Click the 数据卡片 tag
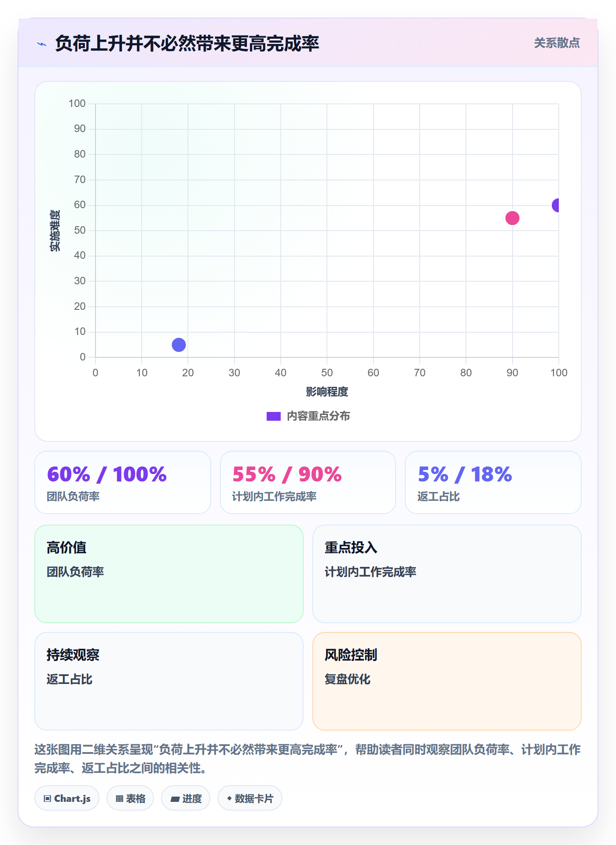This screenshot has width=616, height=845. (250, 798)
